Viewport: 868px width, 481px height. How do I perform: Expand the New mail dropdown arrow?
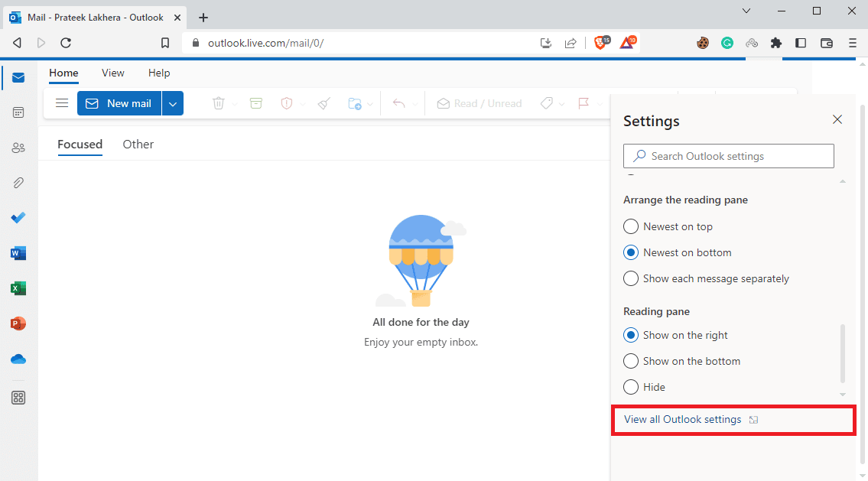[173, 103]
